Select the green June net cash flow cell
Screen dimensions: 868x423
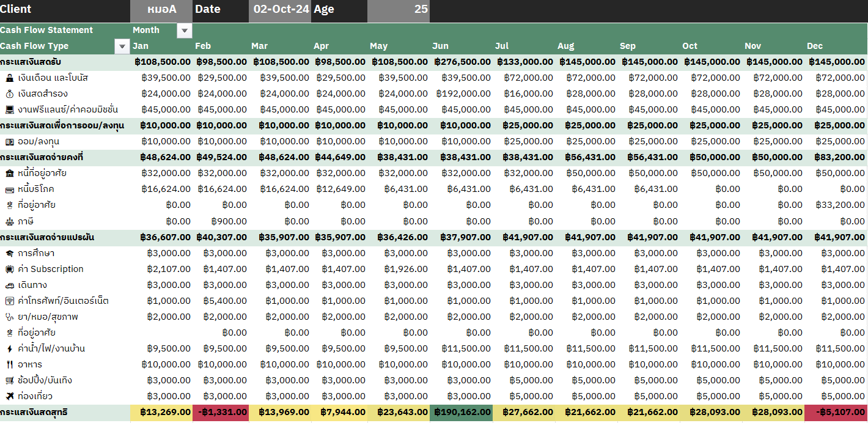tap(461, 412)
